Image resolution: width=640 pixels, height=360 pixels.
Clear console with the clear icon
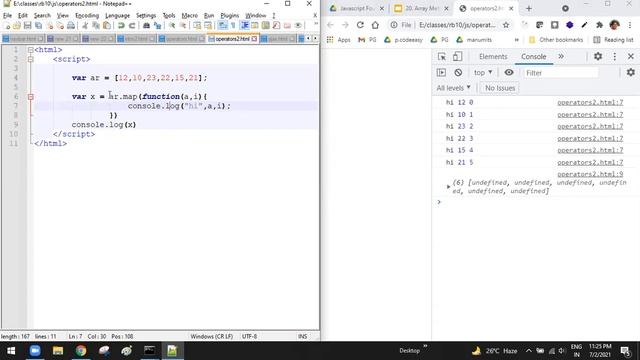[x=458, y=73]
